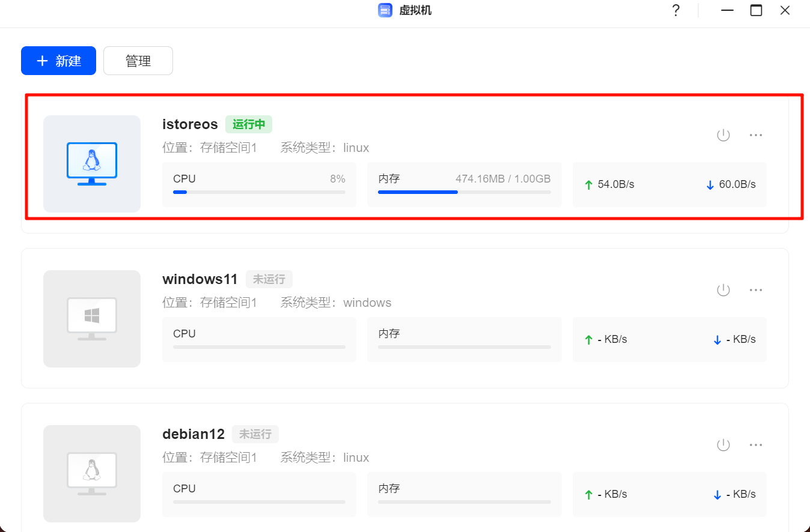
Task: Click the blue download arrow icon for istoreos
Action: (710, 185)
